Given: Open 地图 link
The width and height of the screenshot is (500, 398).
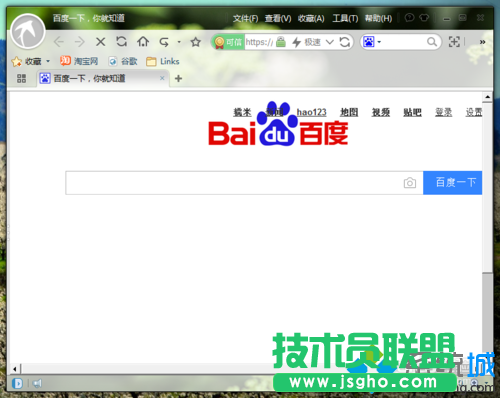Looking at the screenshot, I should point(349,112).
